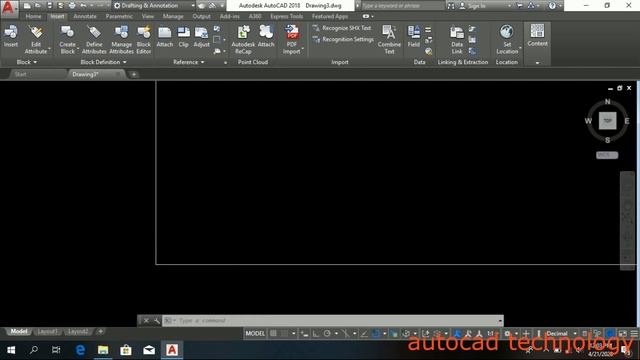This screenshot has height=360, width=640.
Task: Choose the Adjust reference tool
Action: pos(201,36)
